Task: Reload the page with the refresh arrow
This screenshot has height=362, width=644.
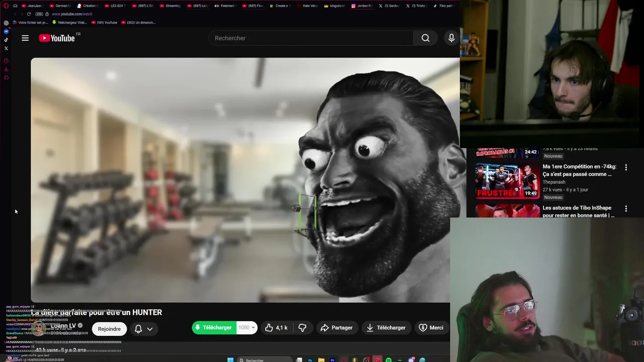Action: pyautogui.click(x=29, y=14)
